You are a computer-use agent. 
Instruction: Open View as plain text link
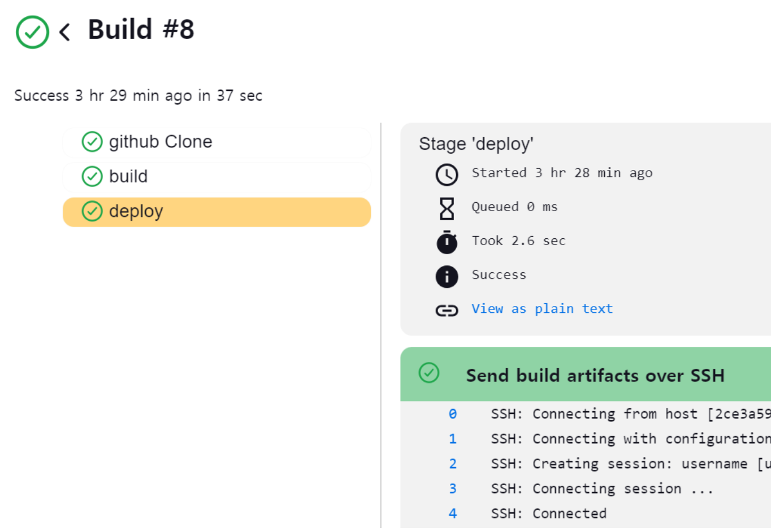[x=542, y=309]
